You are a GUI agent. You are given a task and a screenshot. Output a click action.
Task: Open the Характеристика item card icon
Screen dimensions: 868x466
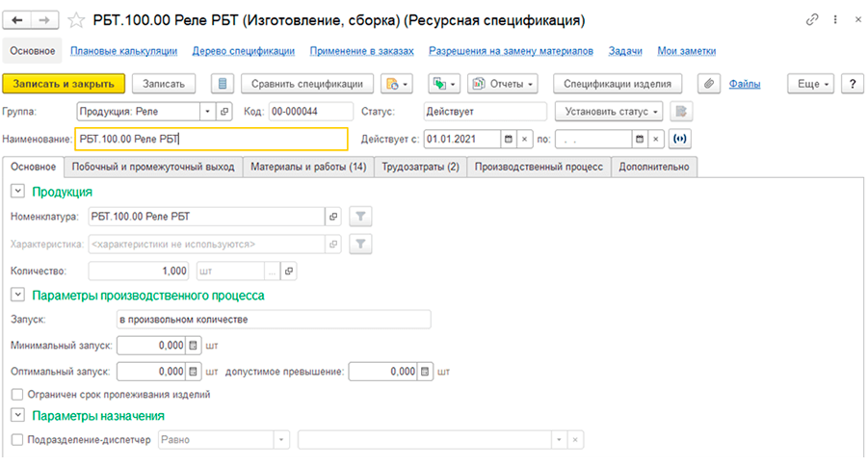pos(333,244)
